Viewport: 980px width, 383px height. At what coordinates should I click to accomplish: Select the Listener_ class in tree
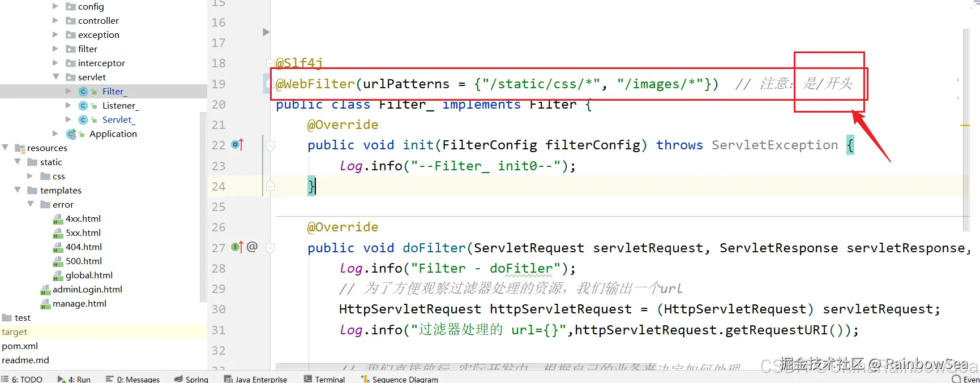pos(121,105)
